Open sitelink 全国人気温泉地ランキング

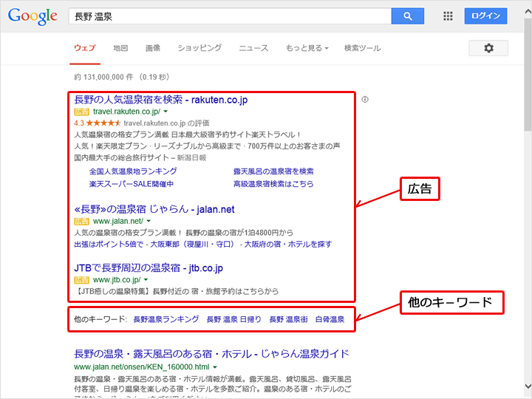point(133,171)
